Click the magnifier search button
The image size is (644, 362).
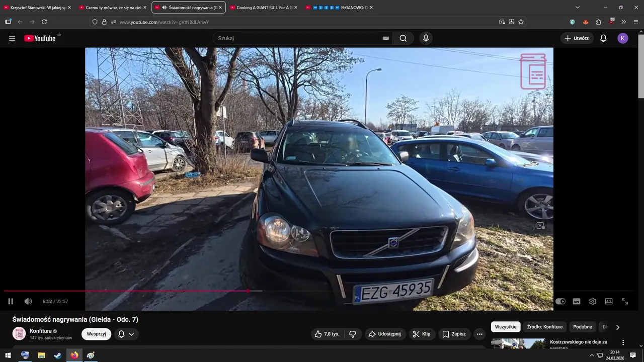click(403, 38)
